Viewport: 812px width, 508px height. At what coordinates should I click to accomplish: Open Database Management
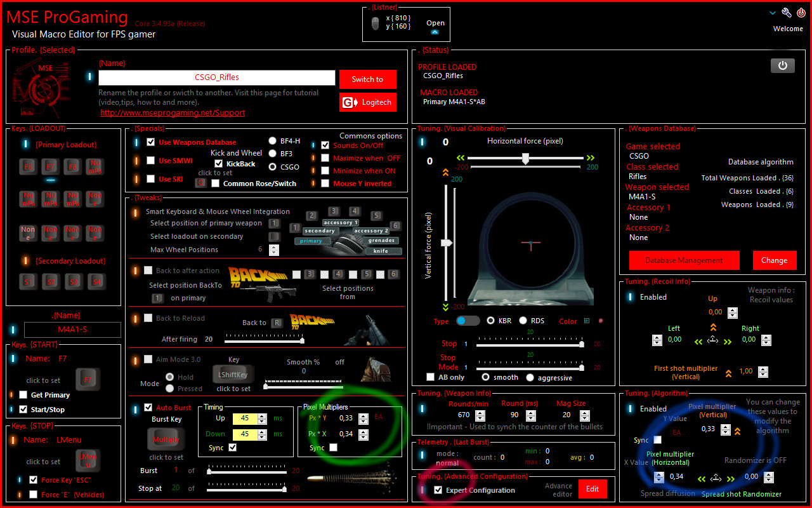click(684, 260)
